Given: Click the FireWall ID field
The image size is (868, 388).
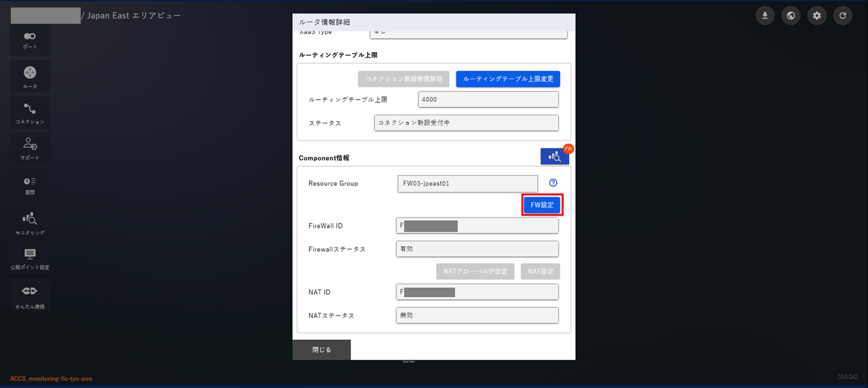Looking at the screenshot, I should click(x=477, y=226).
